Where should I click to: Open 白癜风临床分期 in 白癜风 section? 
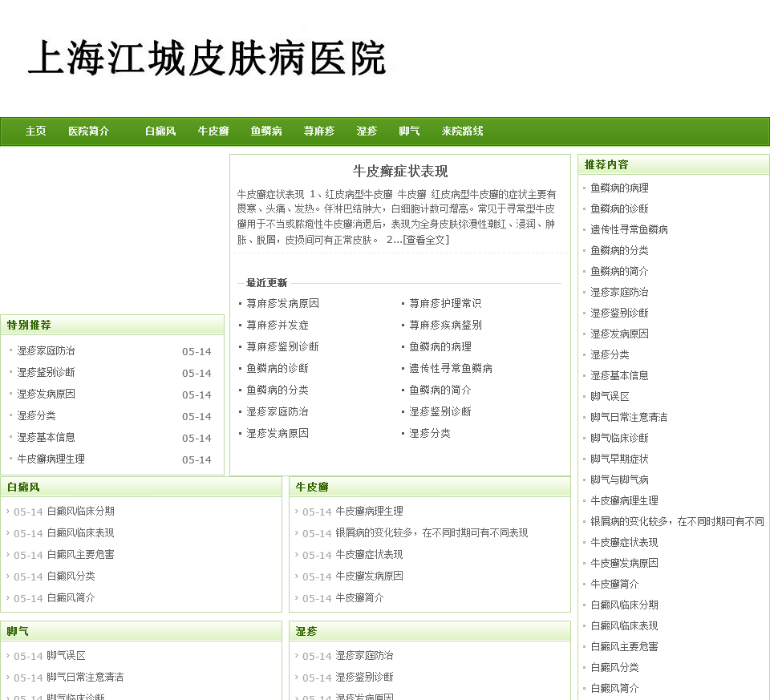click(x=80, y=511)
